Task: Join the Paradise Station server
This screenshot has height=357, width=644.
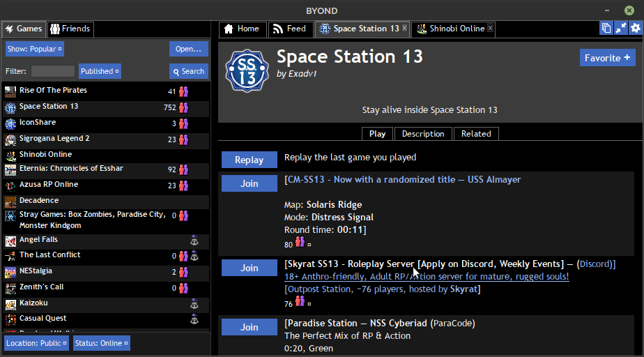Action: [250, 327]
